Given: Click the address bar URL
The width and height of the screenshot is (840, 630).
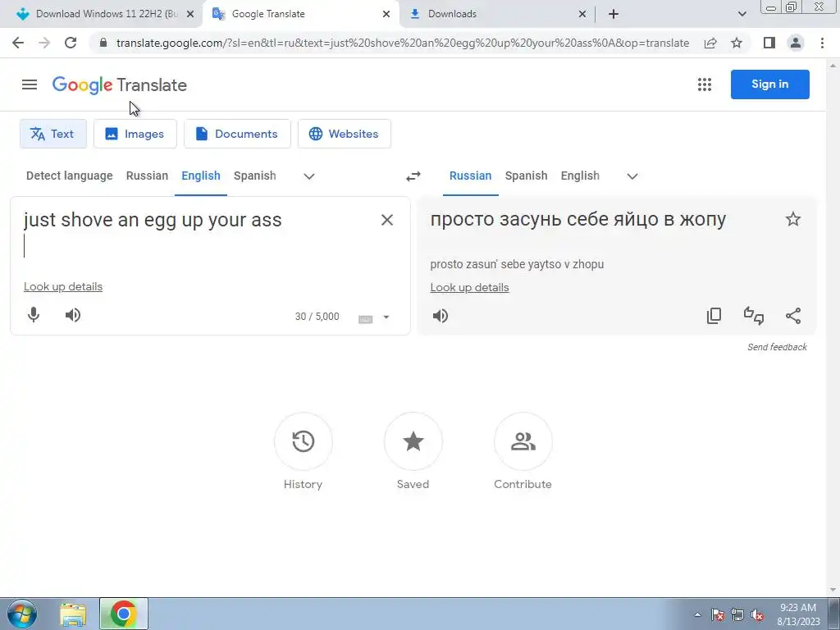Looking at the screenshot, I should click(x=402, y=43).
